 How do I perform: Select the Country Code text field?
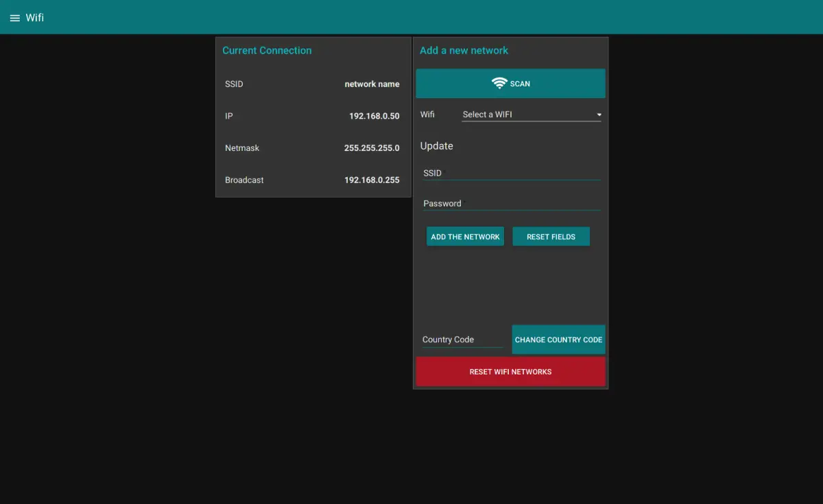click(462, 339)
